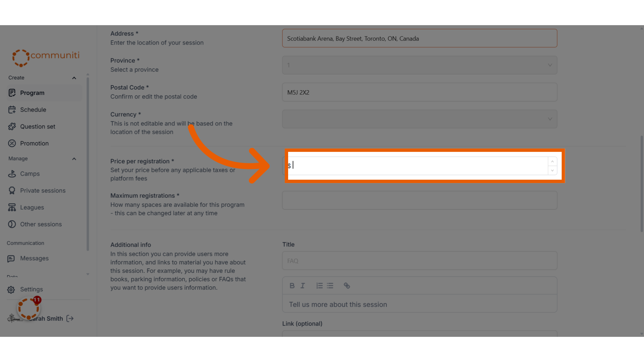Click the main page vertical scrollbar

click(642, 184)
